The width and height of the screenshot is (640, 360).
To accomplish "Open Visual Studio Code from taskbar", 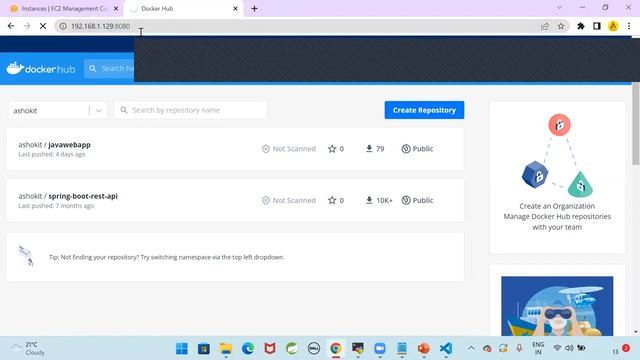I will [446, 349].
